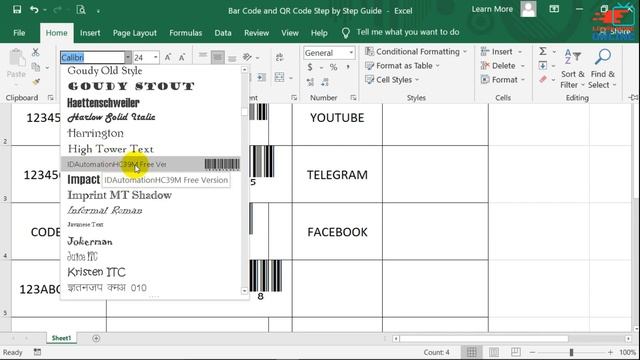Open Find & Select

tap(603, 69)
